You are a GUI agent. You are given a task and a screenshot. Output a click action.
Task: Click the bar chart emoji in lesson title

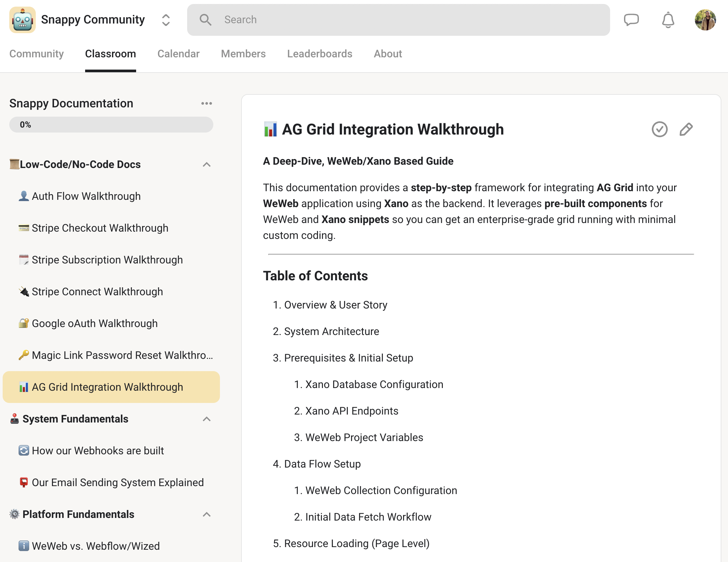[270, 130]
